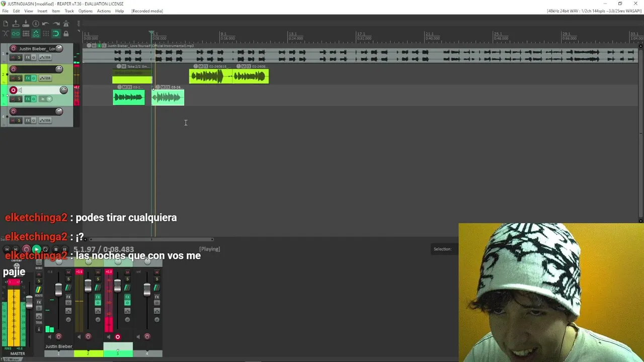Screen dimensions: 644x362
Task: Redo using the toolbar arrow icon
Action: click(56, 24)
